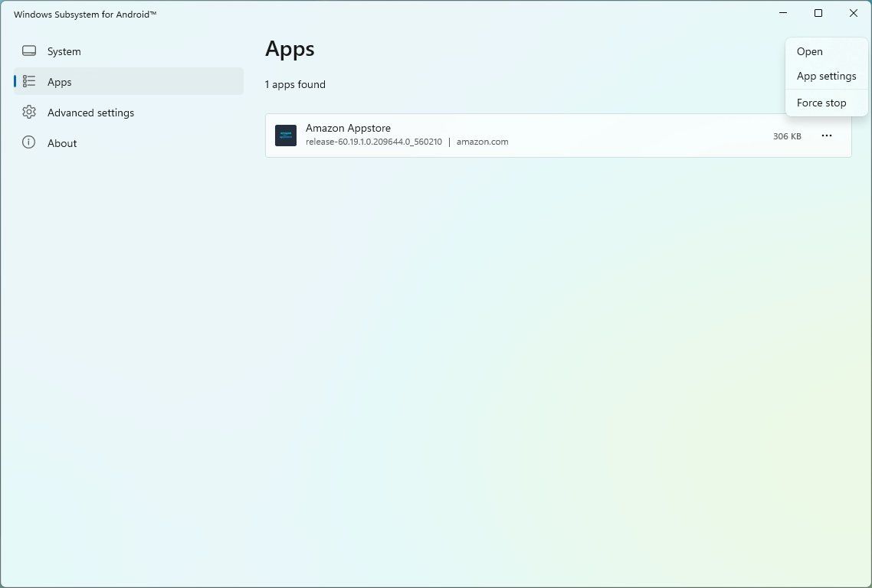Open the three-dot options menu for Amazon Appstore
Image resolution: width=872 pixels, height=588 pixels.
pyautogui.click(x=826, y=135)
